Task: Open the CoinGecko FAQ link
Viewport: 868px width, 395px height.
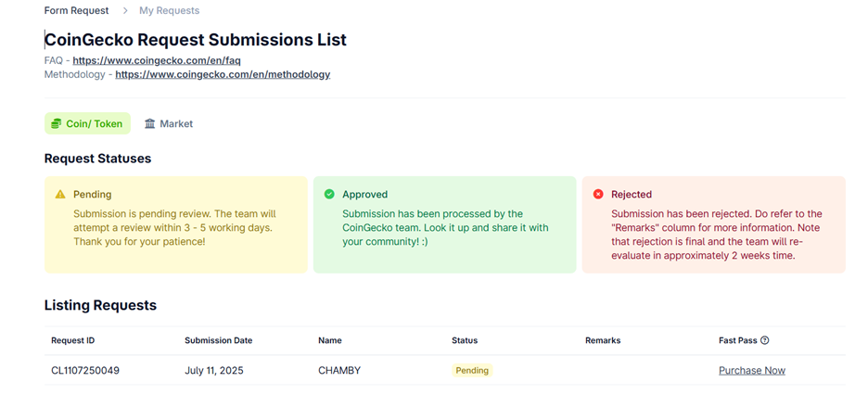Action: (157, 60)
